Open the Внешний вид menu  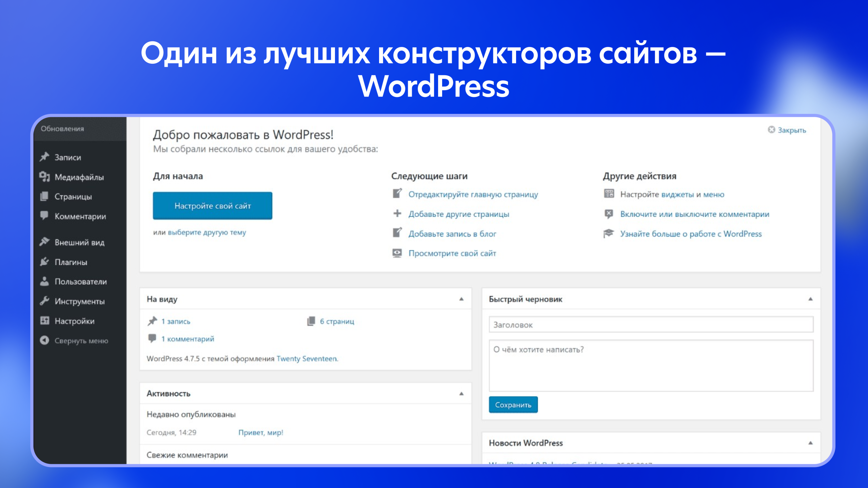pyautogui.click(x=80, y=242)
